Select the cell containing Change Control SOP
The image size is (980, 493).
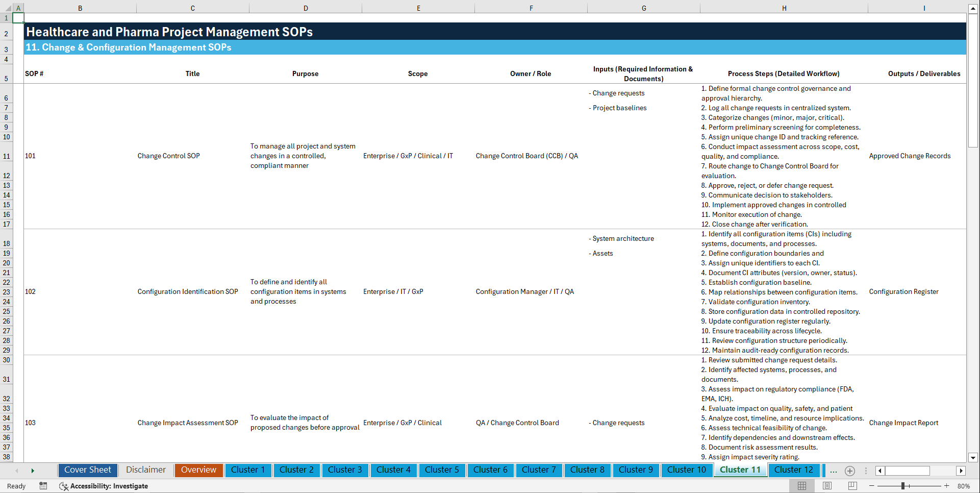[168, 156]
